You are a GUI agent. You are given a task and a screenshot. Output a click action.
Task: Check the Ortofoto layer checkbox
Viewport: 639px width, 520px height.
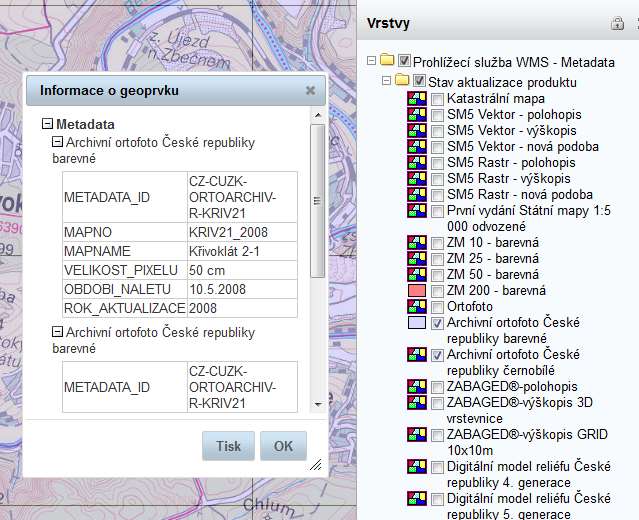437,307
